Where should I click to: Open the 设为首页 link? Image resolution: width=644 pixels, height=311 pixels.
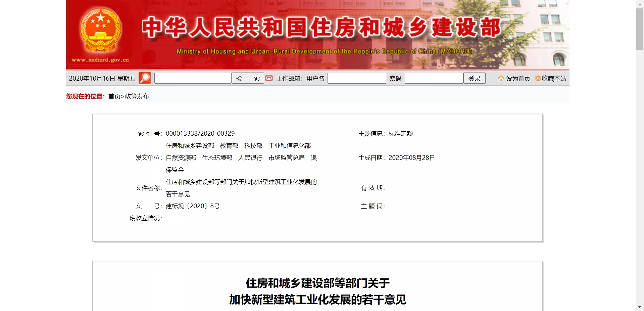(518, 78)
